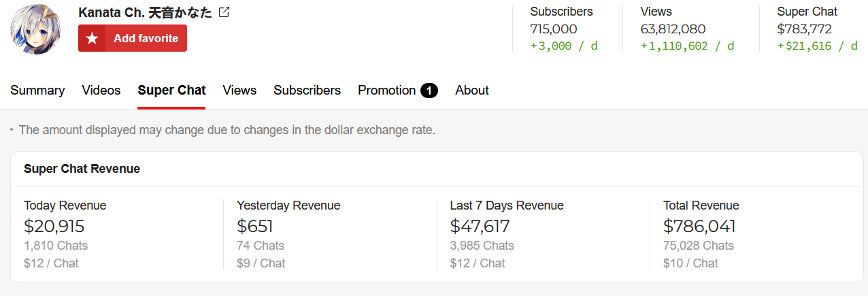
Task: Click the $9 / Chat average
Action: click(x=261, y=263)
